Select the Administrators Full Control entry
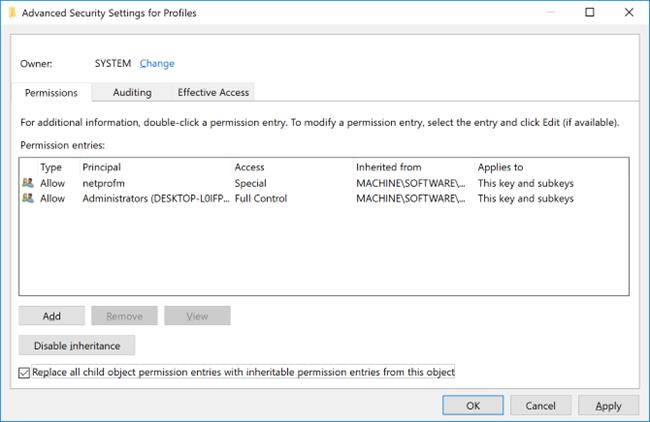650x422 pixels. 324,198
